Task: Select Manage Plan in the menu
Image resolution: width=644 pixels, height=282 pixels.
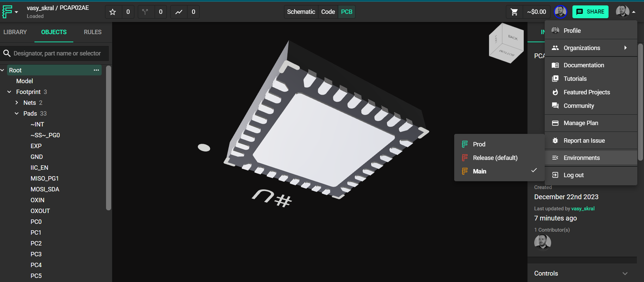Action: tap(591, 123)
